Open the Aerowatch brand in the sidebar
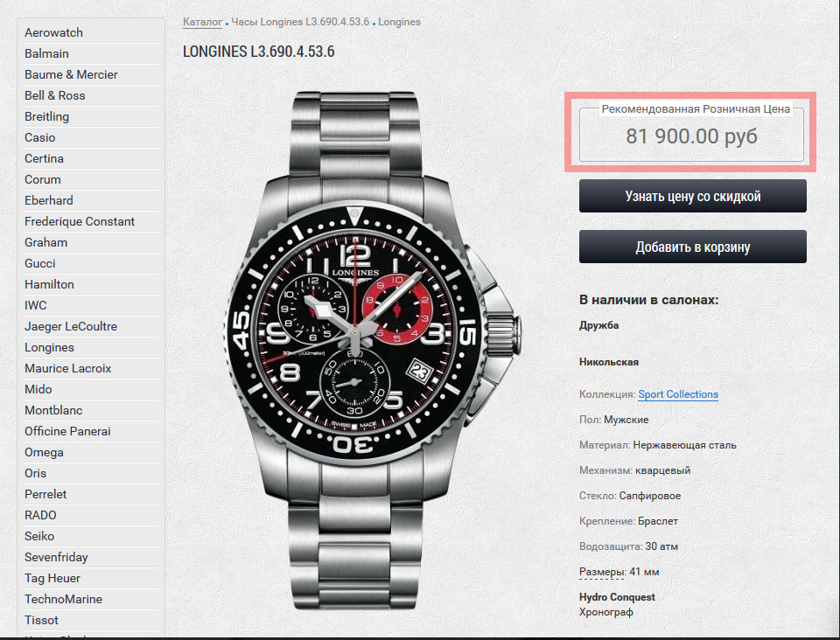The height and width of the screenshot is (640, 840). click(53, 32)
